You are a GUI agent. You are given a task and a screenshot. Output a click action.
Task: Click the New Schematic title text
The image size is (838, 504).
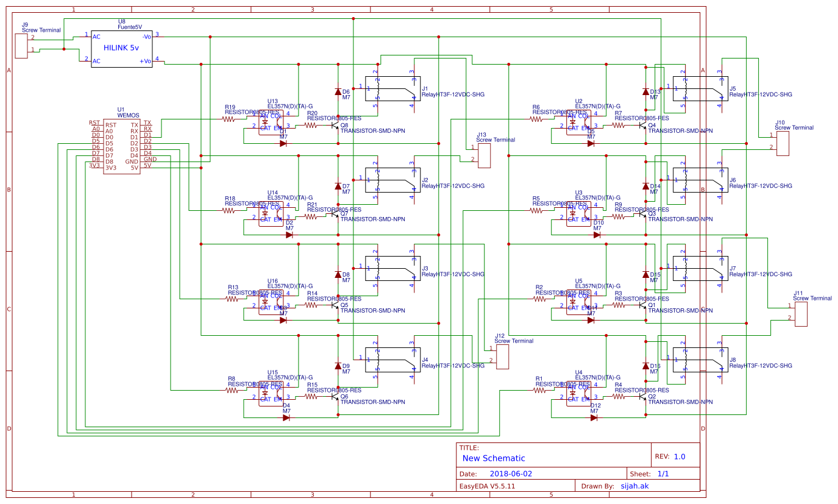[493, 458]
